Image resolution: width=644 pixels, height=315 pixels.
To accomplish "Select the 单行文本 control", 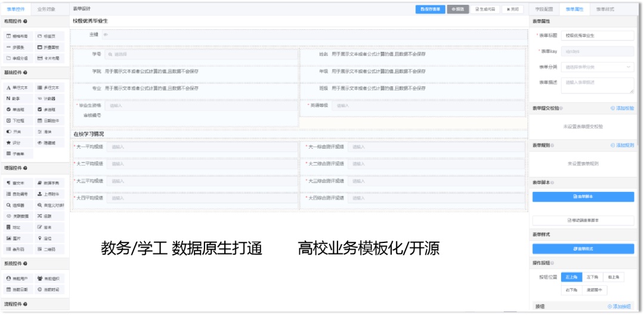I will point(17,88).
